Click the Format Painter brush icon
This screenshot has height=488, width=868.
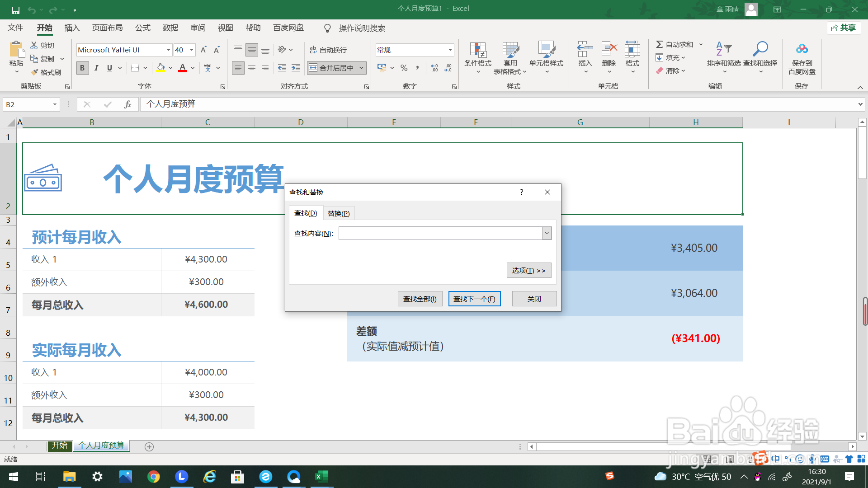click(35, 72)
